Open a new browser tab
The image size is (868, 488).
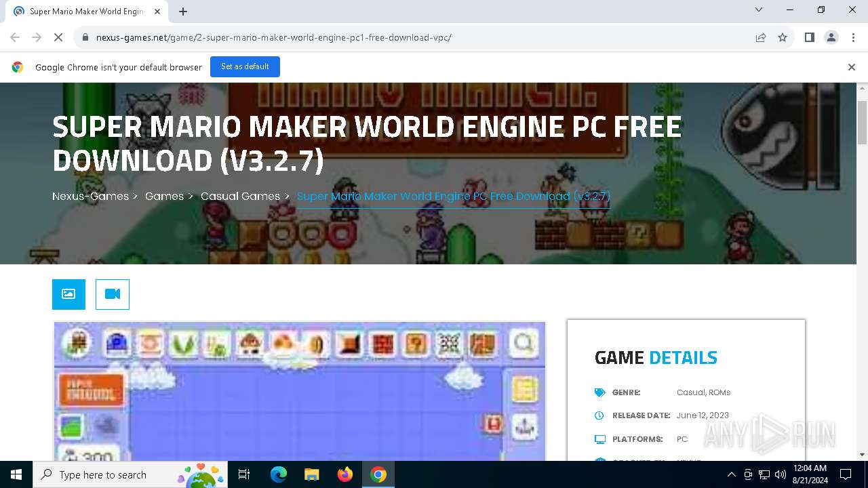(183, 12)
